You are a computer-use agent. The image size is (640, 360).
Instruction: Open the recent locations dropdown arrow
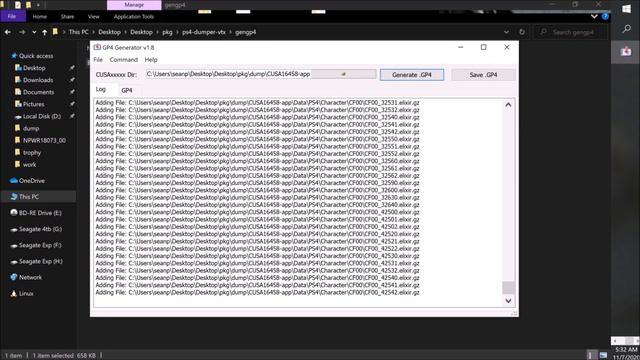34,32
